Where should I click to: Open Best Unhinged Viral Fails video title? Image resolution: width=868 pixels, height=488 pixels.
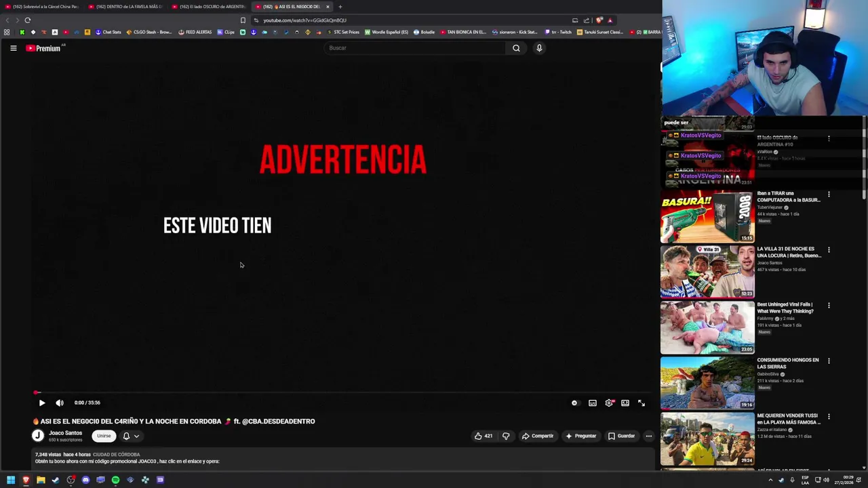(785, 308)
